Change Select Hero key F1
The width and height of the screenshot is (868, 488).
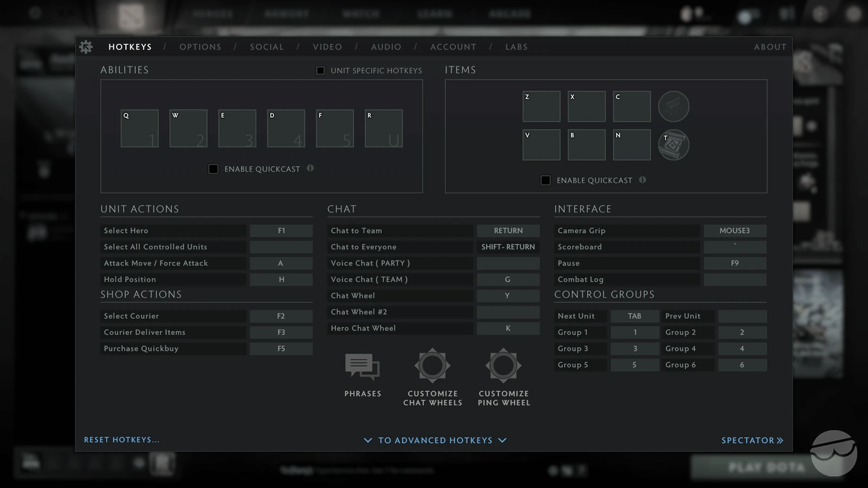(281, 230)
